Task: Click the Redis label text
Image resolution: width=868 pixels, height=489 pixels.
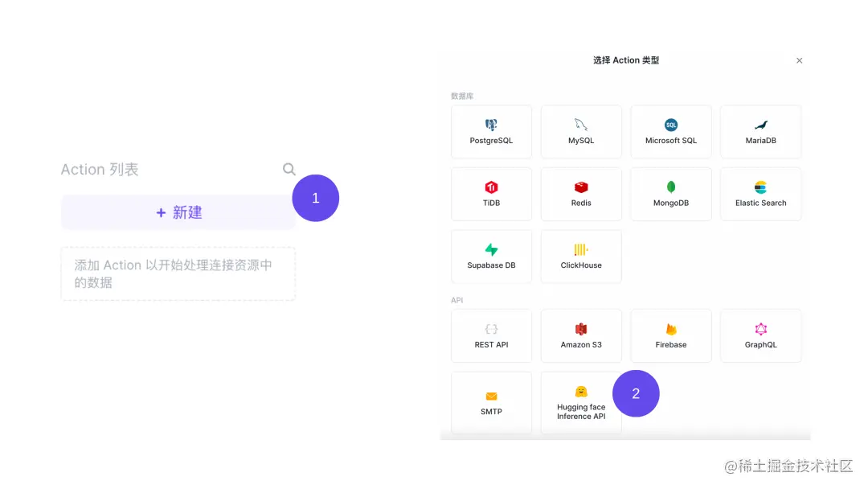Action: point(581,203)
